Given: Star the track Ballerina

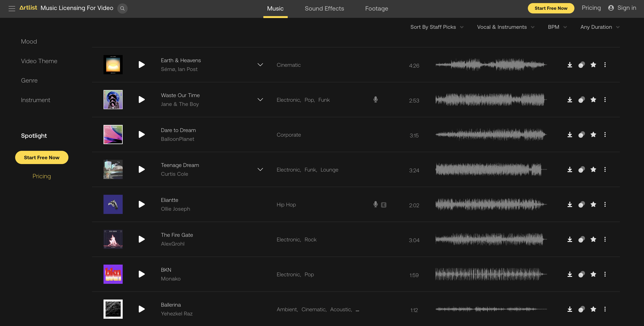Looking at the screenshot, I should point(593,309).
